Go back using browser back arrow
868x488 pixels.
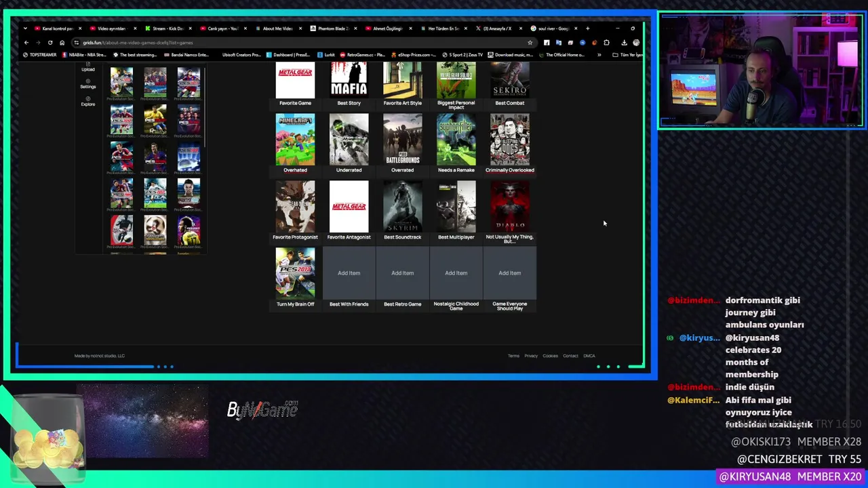tap(26, 43)
